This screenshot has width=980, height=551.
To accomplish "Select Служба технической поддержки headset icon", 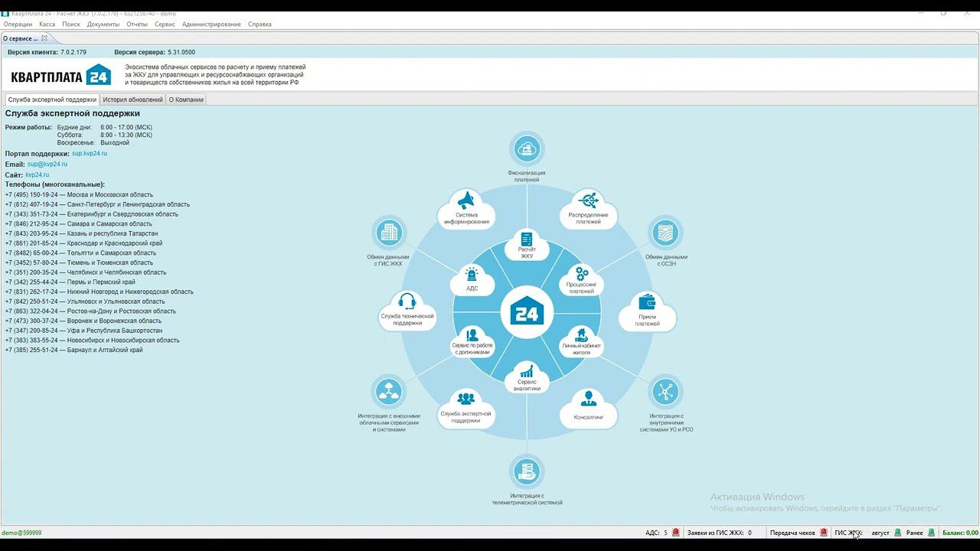I will click(x=407, y=301).
